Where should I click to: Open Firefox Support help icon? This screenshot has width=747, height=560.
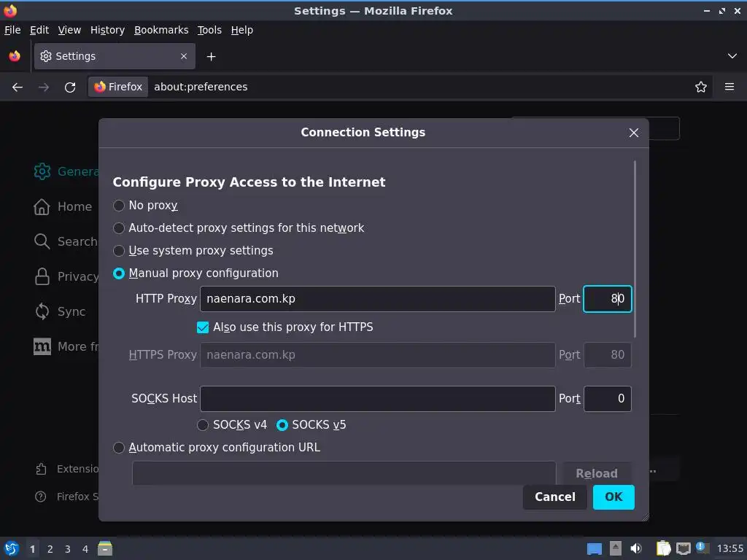(41, 497)
